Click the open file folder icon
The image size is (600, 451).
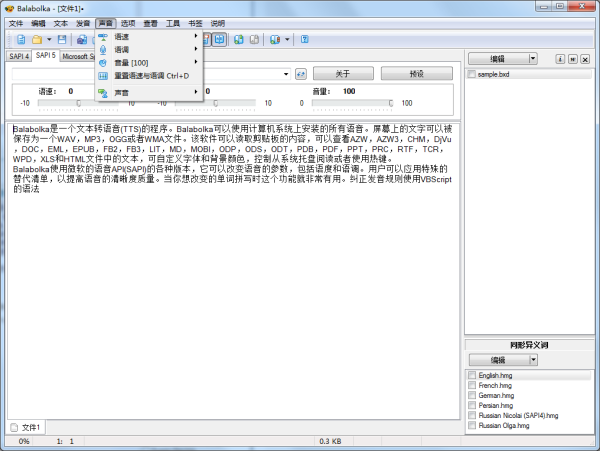(x=37, y=40)
